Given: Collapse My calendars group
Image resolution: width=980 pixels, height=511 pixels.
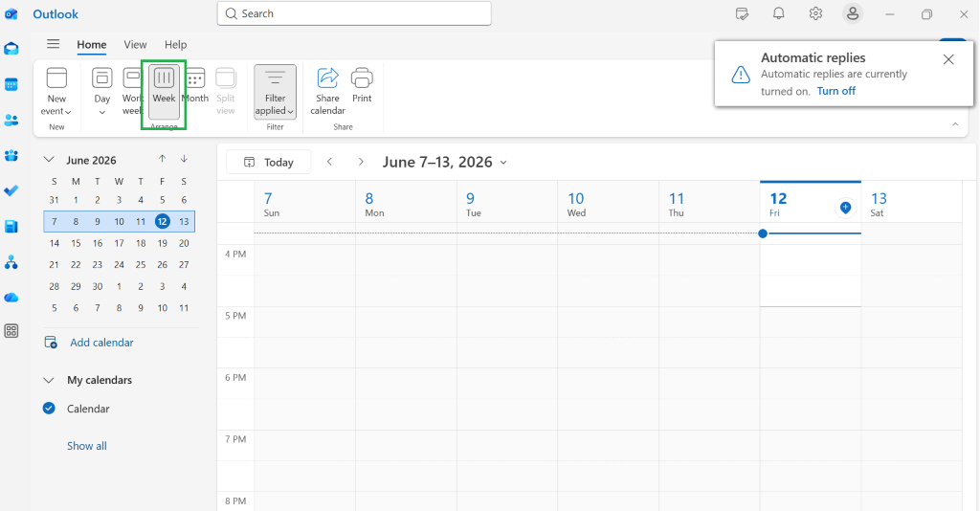Looking at the screenshot, I should click(49, 380).
